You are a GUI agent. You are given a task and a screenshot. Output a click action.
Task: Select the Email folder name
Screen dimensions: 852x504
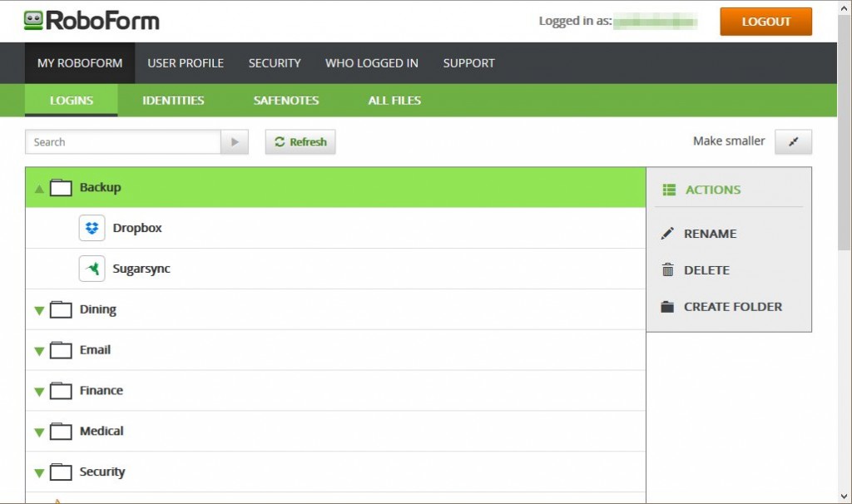(x=95, y=350)
